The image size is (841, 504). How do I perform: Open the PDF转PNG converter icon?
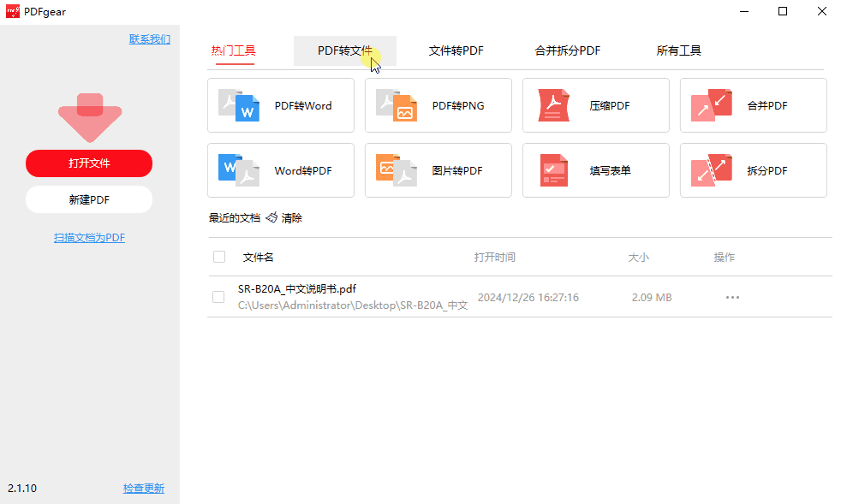397,106
